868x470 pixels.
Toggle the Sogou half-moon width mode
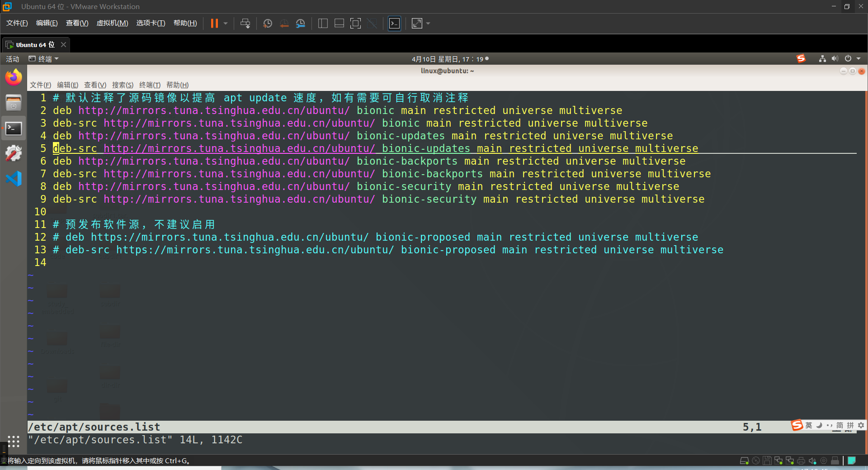[x=819, y=425]
